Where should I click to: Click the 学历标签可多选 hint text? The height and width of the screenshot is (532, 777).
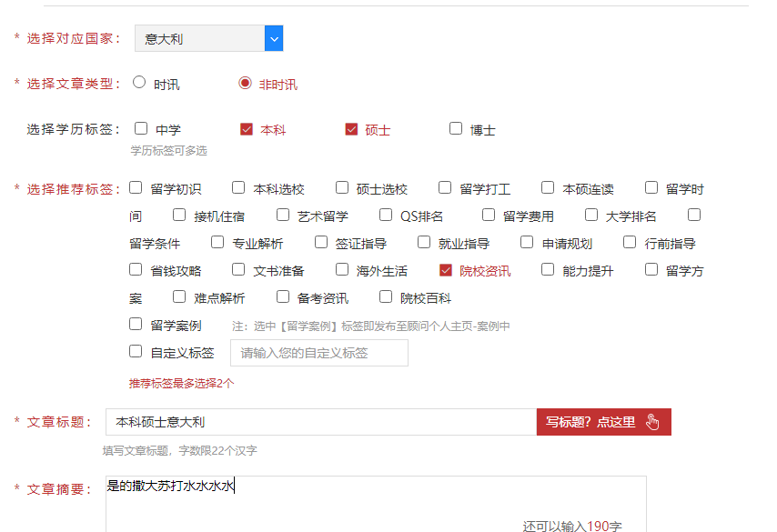[x=168, y=151]
